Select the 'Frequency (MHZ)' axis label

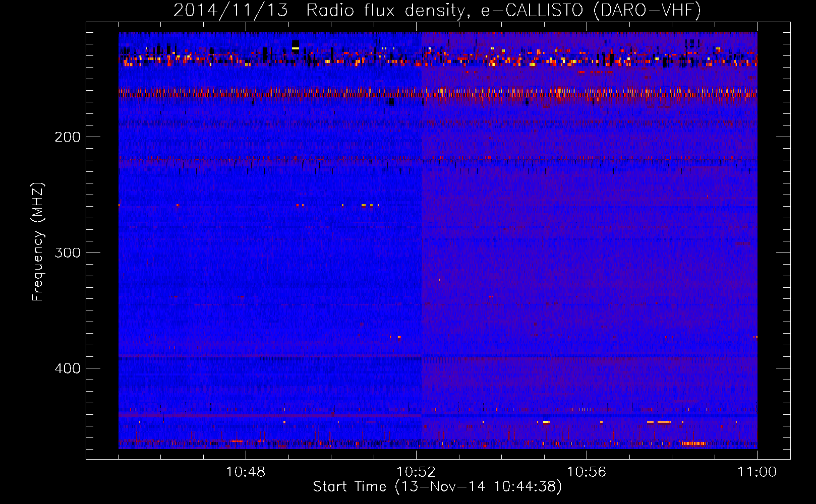pos(38,242)
